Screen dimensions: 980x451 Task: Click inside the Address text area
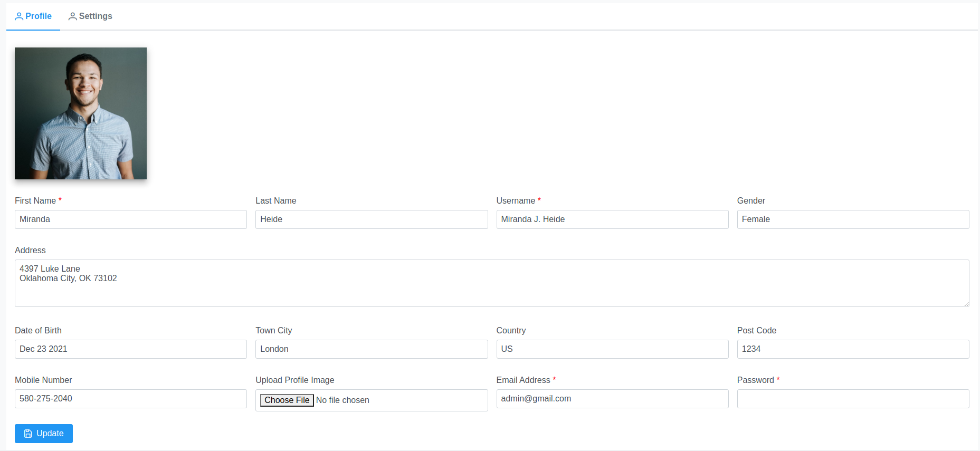click(491, 283)
